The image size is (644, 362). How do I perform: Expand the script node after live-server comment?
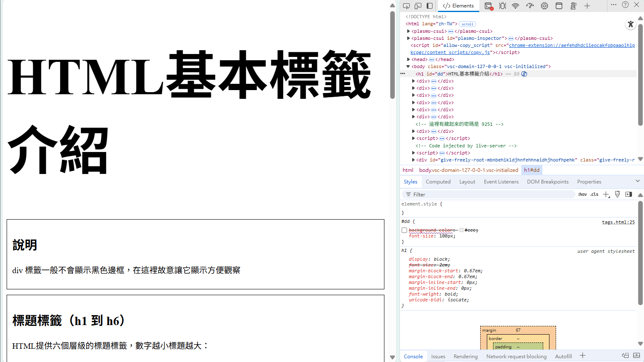coord(413,153)
